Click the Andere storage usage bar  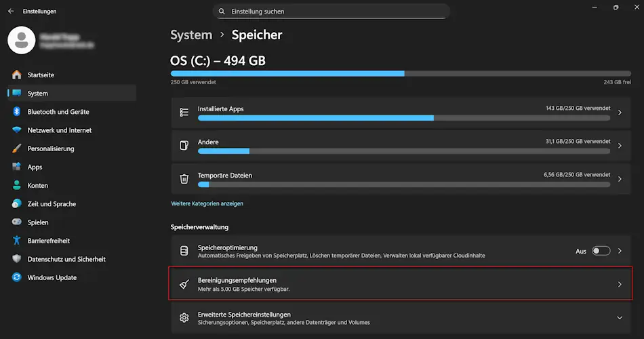403,151
